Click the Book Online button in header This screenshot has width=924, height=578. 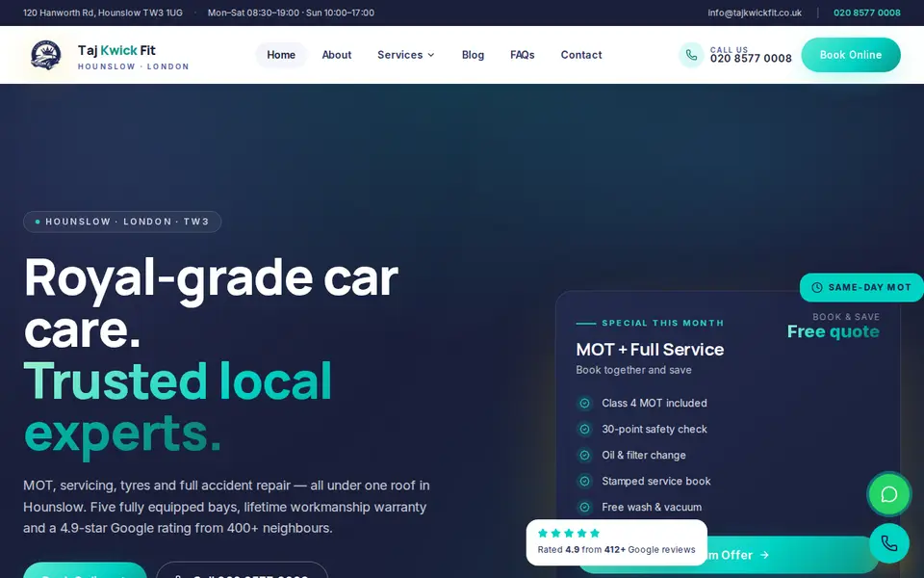click(850, 55)
